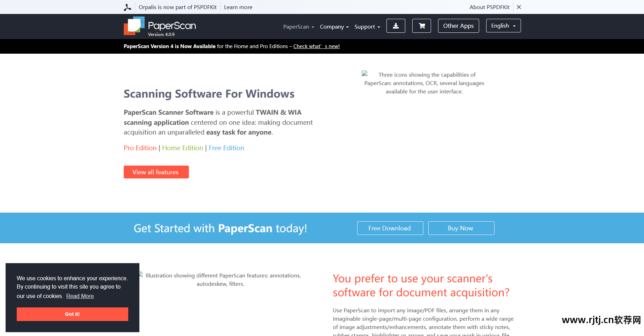Go to Pro Edition page
Image resolution: width=644 pixels, height=336 pixels.
click(140, 148)
